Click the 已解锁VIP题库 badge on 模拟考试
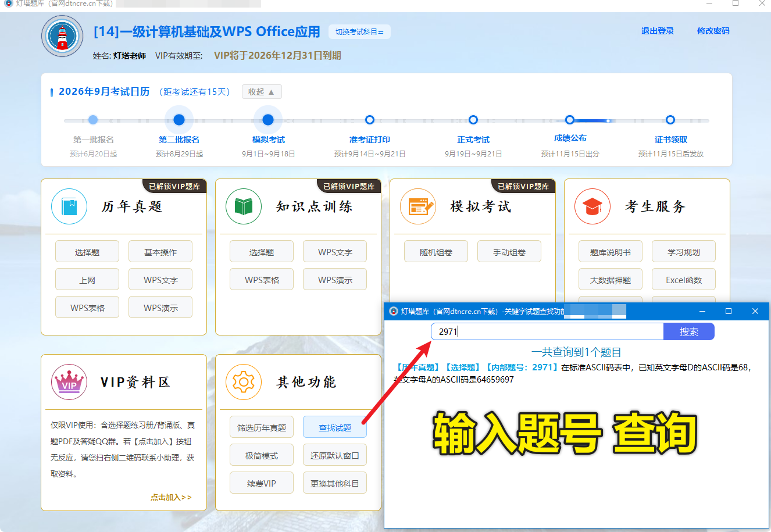Viewport: 771px width, 532px height. [x=523, y=186]
